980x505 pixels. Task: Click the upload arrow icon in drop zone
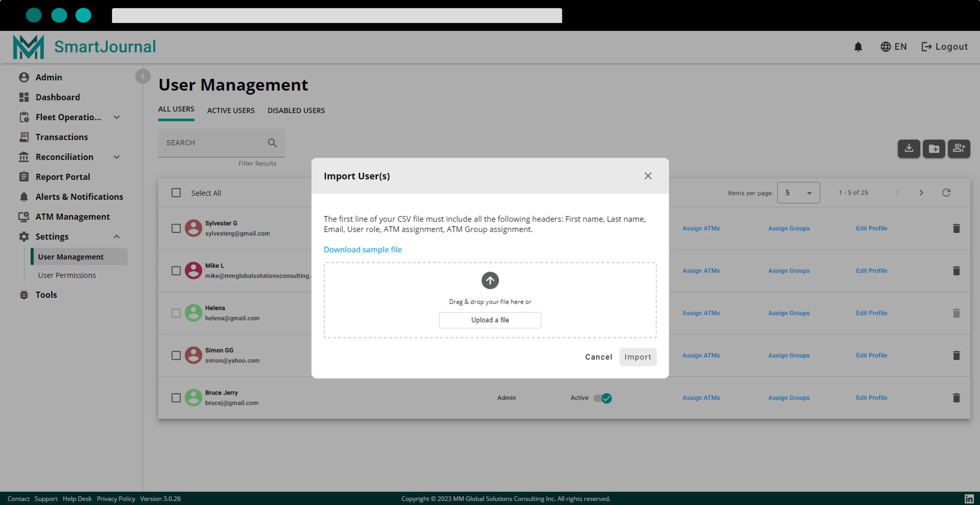click(490, 280)
